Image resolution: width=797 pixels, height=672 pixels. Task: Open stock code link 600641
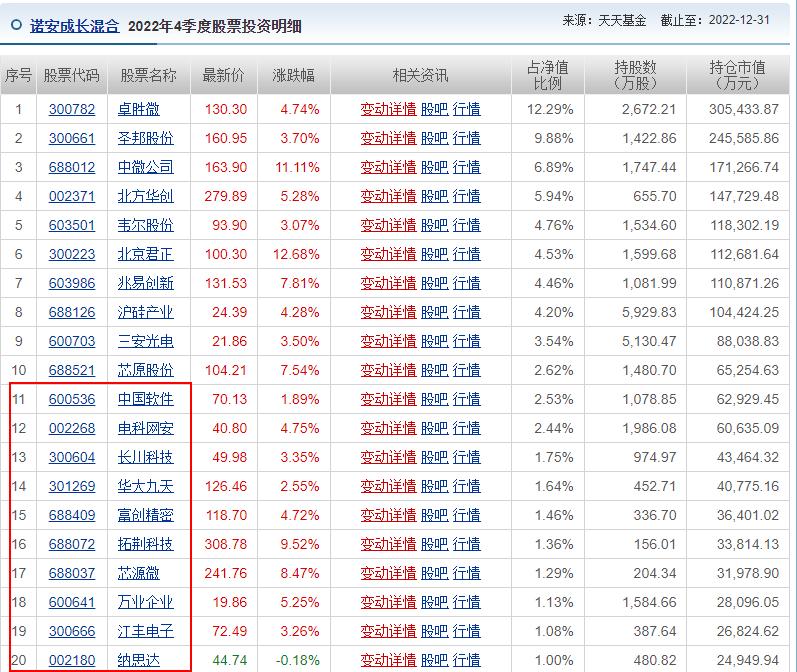pos(72,602)
